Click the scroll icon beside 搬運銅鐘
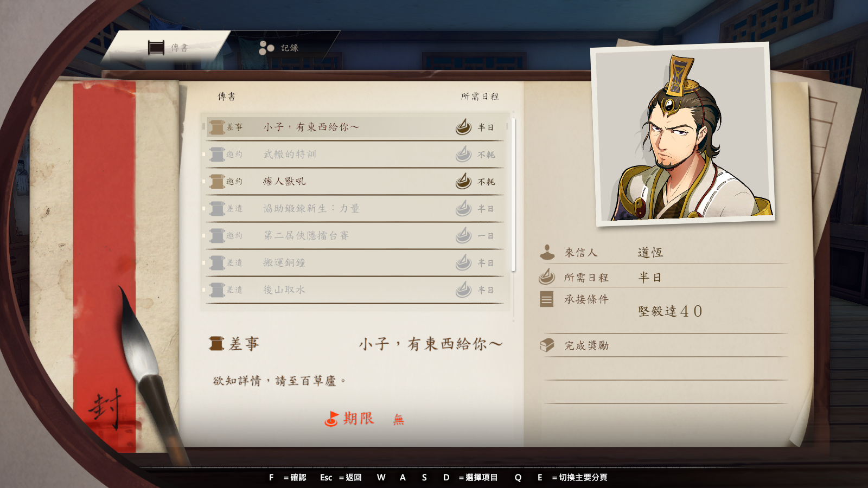The width and height of the screenshot is (868, 488). (x=217, y=263)
